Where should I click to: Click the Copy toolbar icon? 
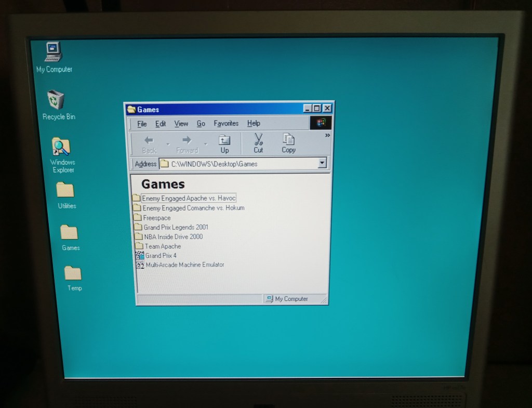(288, 143)
